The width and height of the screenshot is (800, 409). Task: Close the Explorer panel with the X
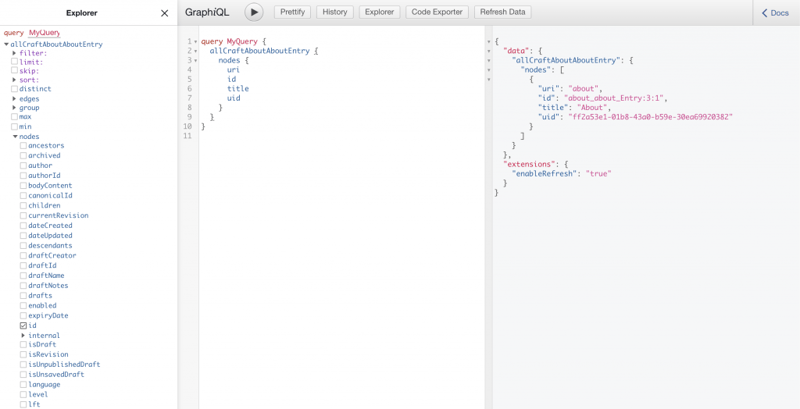(165, 13)
